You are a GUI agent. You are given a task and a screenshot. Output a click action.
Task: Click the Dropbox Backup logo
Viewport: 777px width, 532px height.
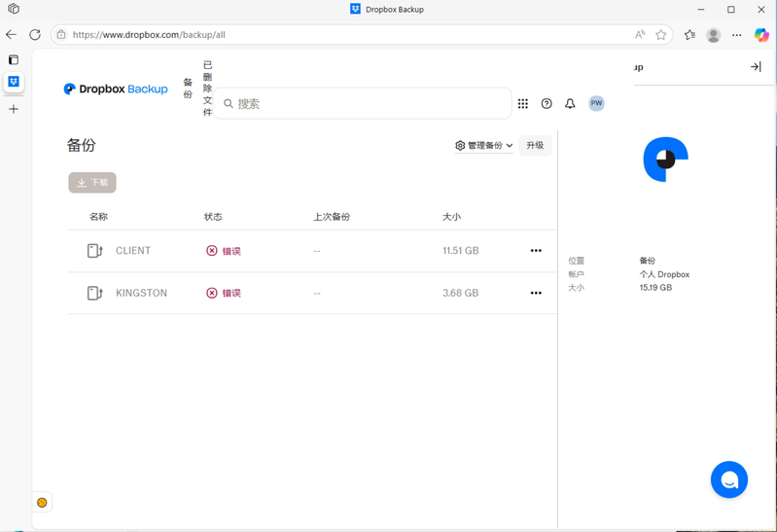116,89
